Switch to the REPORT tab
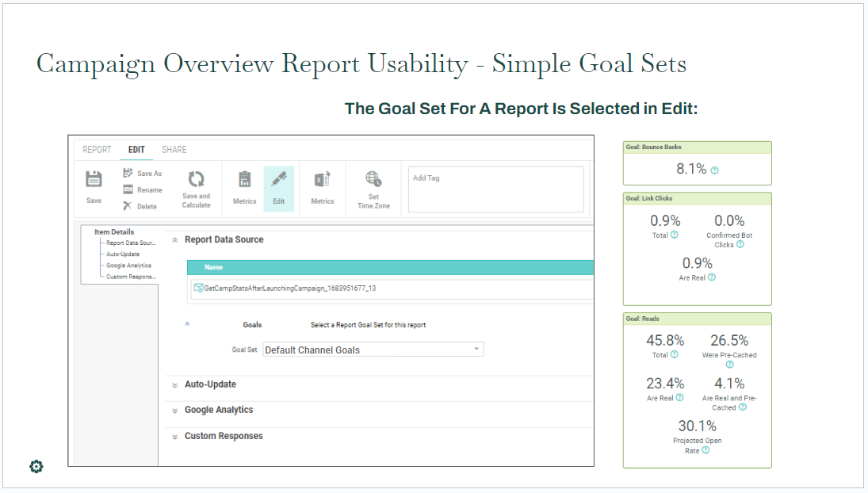 [97, 150]
